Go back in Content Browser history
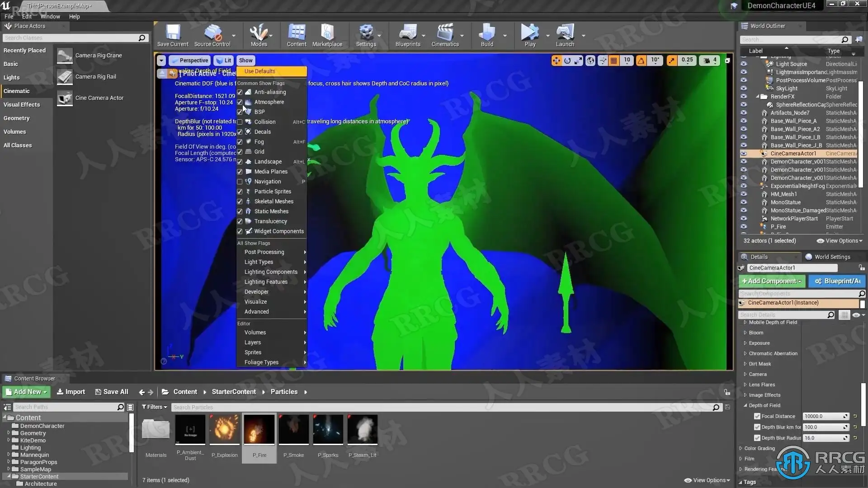Viewport: 868px width, 488px height. 142,392
